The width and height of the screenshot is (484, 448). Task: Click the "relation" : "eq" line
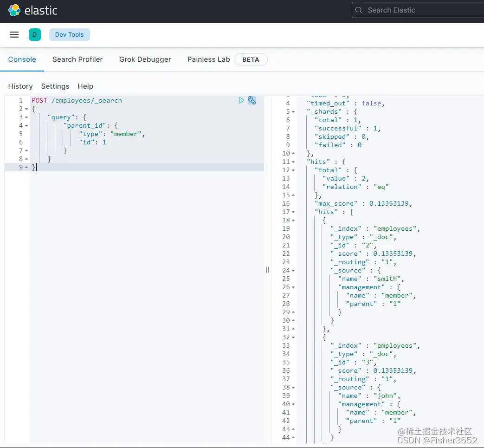point(355,187)
